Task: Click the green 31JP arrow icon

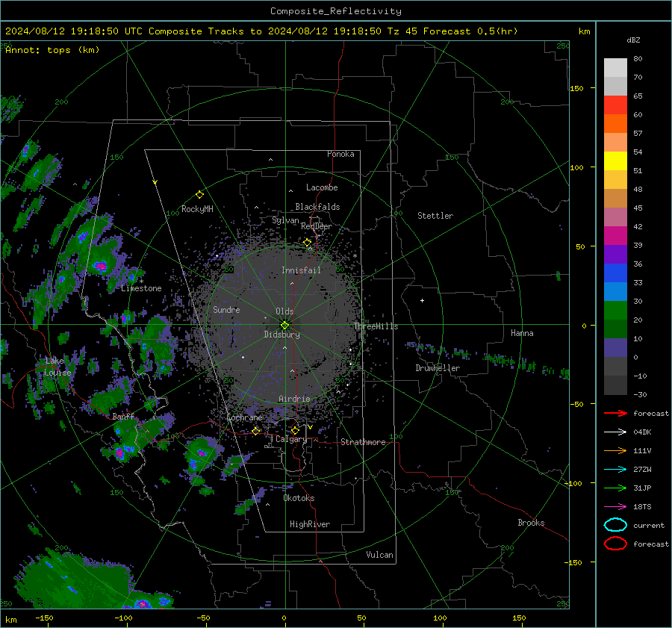Action: pos(615,488)
